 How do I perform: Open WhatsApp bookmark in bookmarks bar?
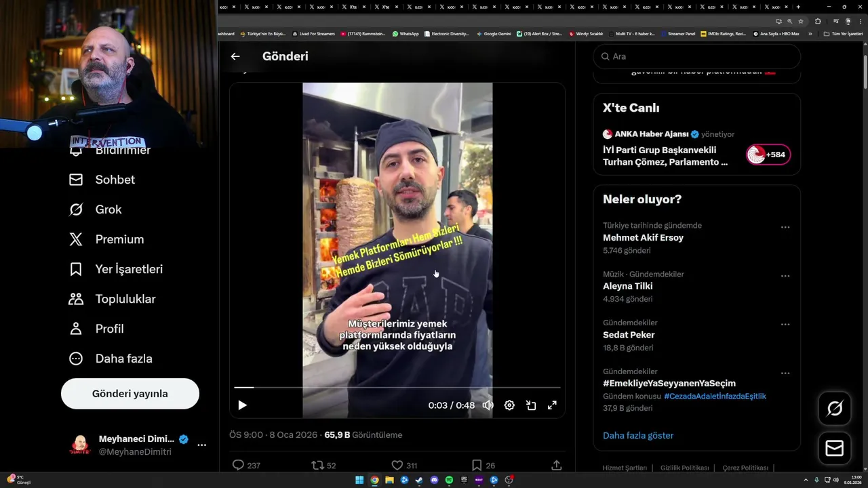point(406,33)
